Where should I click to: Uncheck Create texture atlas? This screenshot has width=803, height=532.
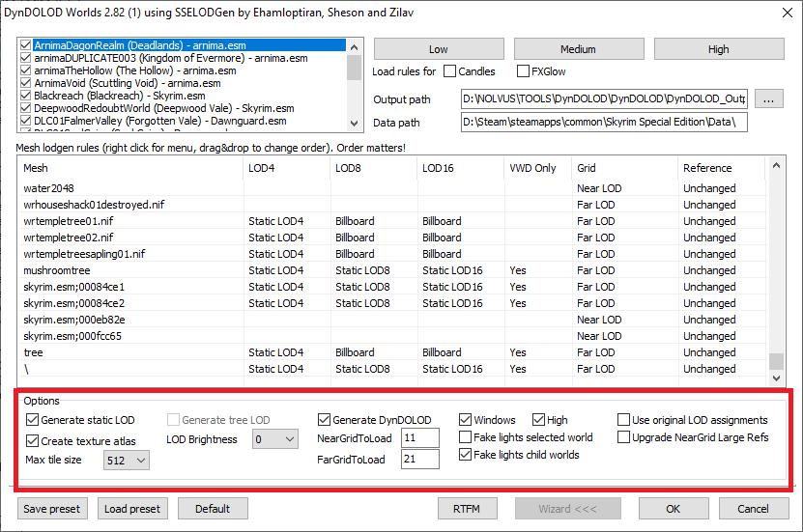pyautogui.click(x=32, y=441)
